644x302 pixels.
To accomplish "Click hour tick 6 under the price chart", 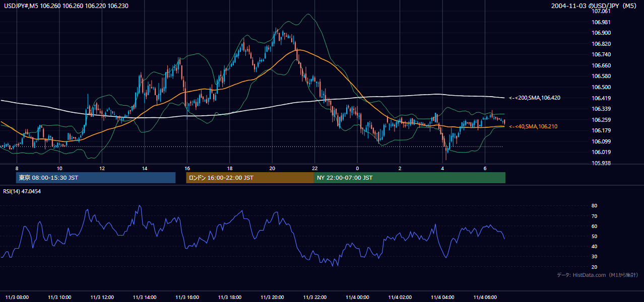I will (485, 168).
